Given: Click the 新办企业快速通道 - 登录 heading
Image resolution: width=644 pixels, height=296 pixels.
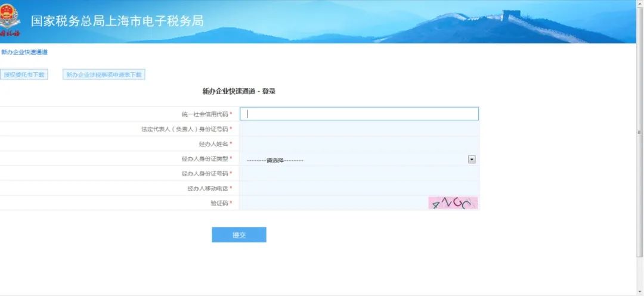Looking at the screenshot, I should 239,92.
